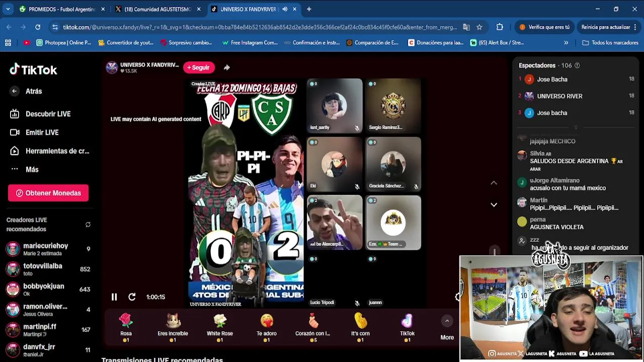Open Descubrir LIVE
Viewport: 644px width, 362px height.
(40, 114)
